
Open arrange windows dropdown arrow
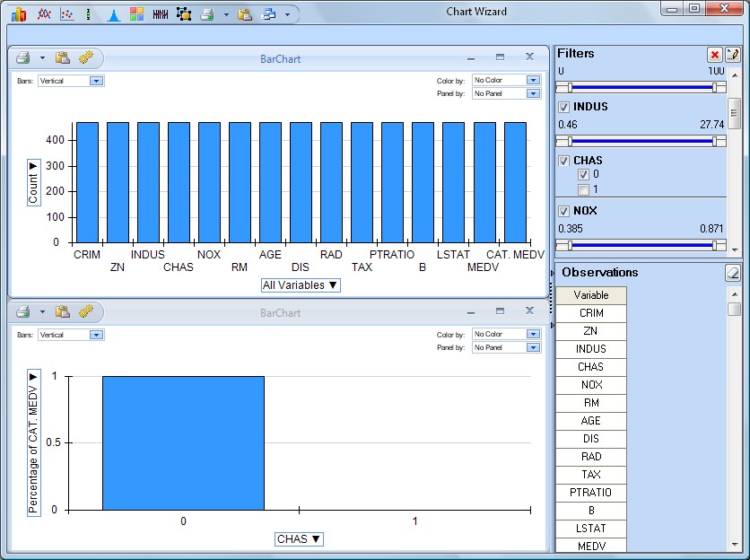[287, 15]
